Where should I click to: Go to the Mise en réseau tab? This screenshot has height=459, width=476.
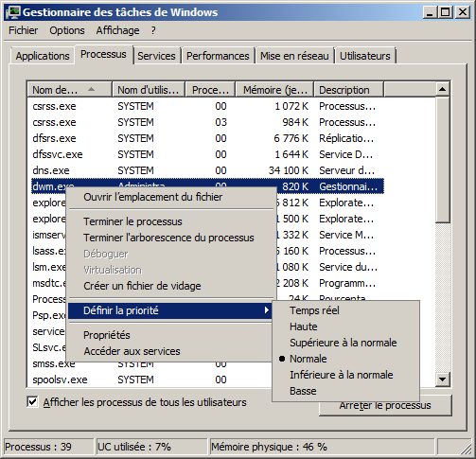(294, 56)
